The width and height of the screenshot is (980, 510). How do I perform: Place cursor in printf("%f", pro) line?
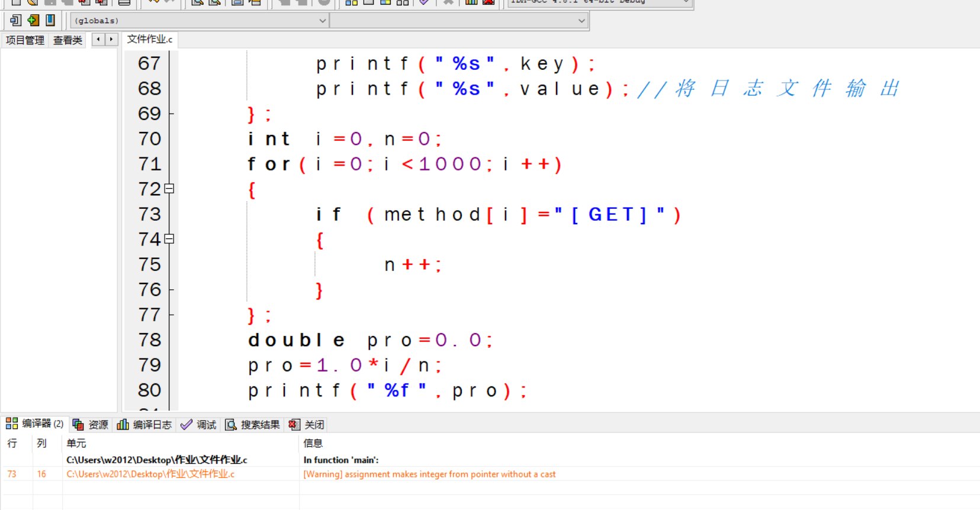(388, 390)
